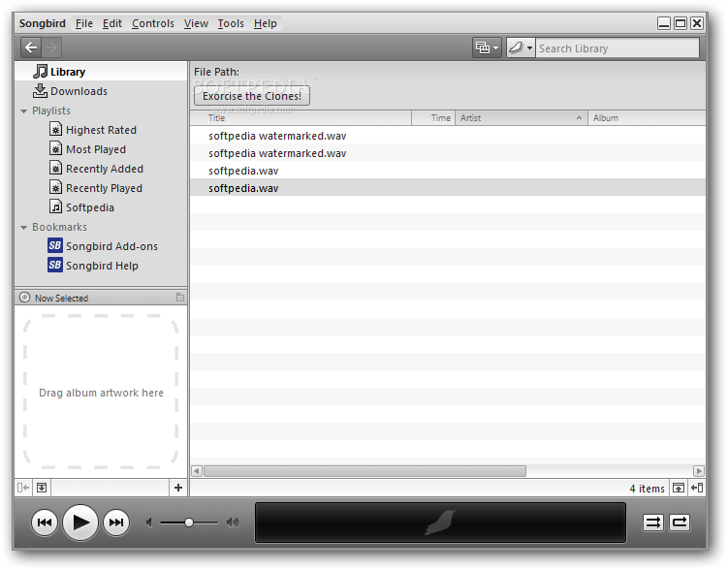Click the Play button
The width and height of the screenshot is (728, 570).
[x=80, y=522]
